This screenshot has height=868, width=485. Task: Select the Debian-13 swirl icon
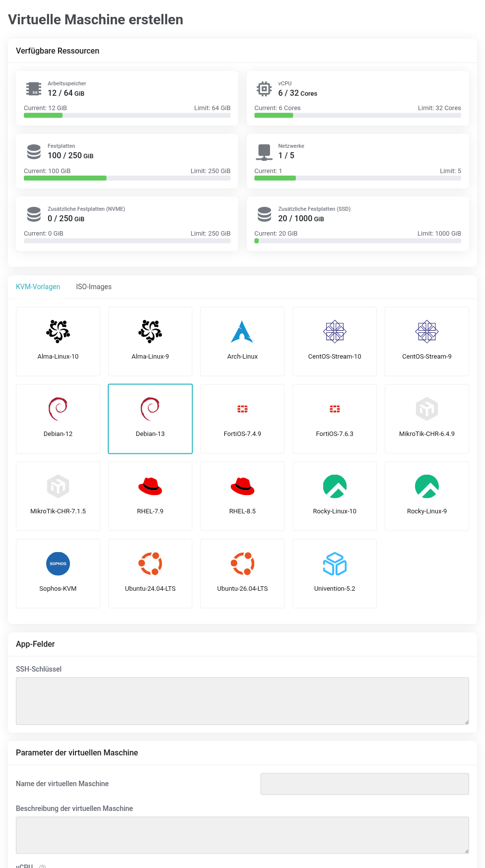point(150,409)
